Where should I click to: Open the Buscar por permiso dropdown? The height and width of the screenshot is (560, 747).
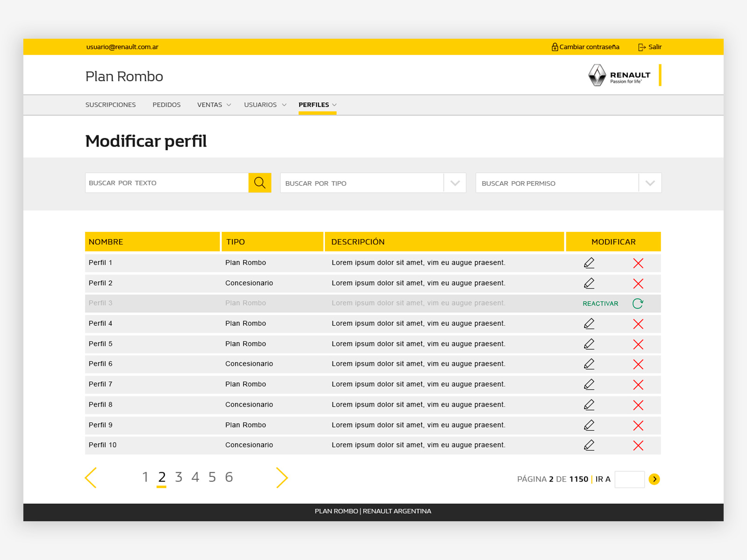click(568, 183)
